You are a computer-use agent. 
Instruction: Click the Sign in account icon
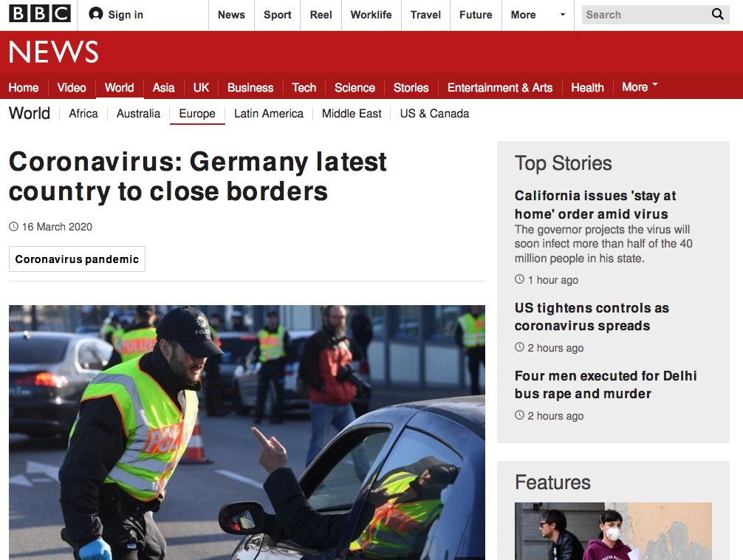click(x=96, y=14)
